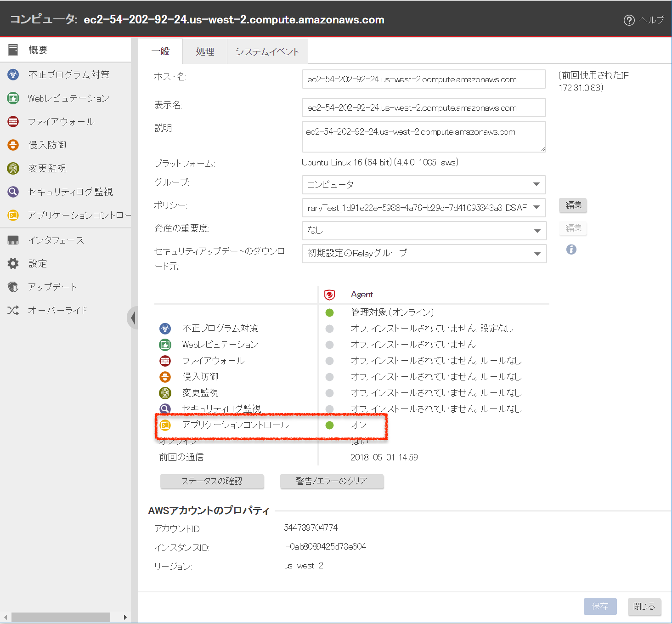Screen dimensions: 672x624
Task: Select the セキュリティログ監視 magnifier icon in sidebar
Action: tap(13, 192)
